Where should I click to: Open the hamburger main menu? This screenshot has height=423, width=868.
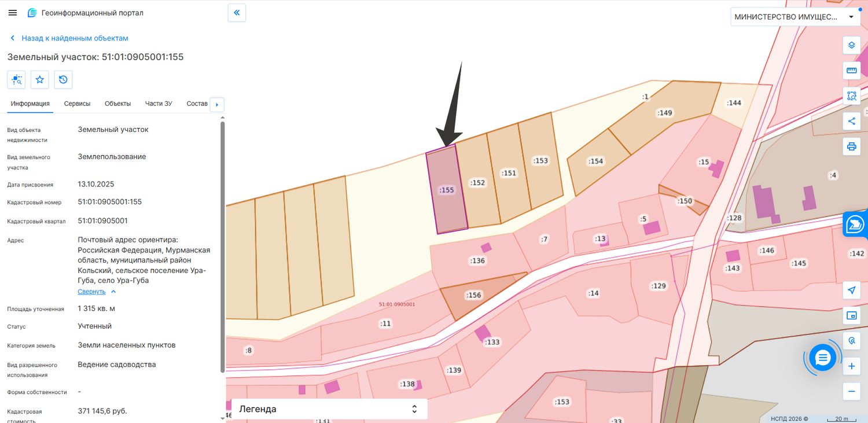(x=13, y=13)
